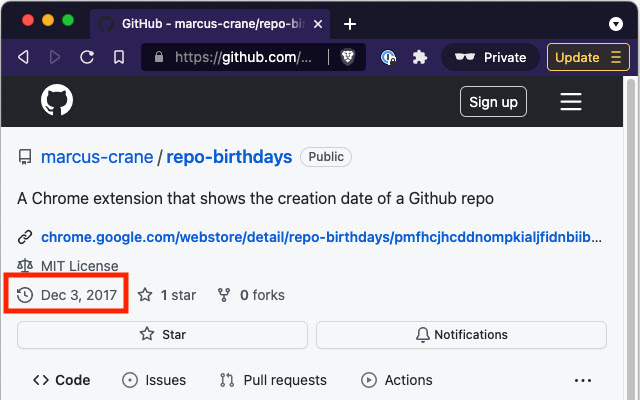
Task: Switch to the Actions tab
Action: point(397,380)
